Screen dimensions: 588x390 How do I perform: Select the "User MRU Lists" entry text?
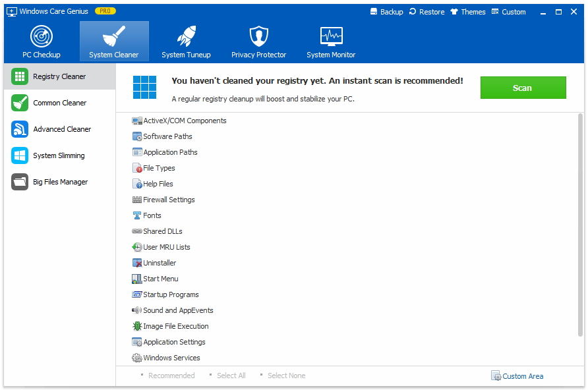point(167,247)
